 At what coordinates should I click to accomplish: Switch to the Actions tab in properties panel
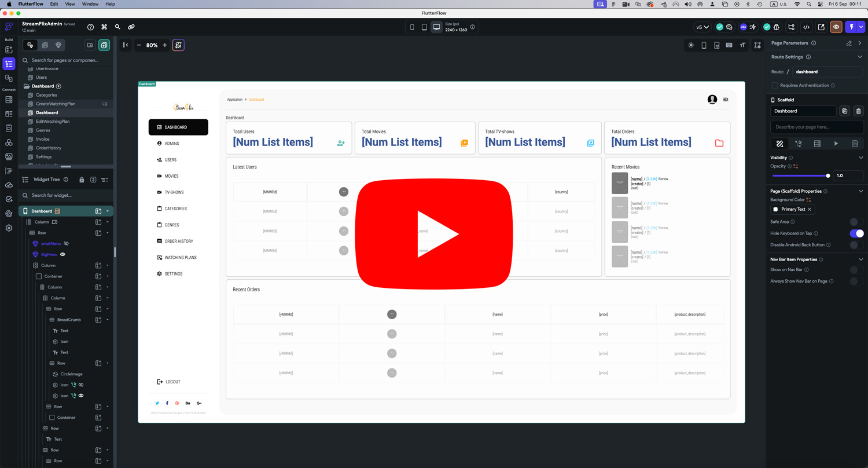point(799,144)
